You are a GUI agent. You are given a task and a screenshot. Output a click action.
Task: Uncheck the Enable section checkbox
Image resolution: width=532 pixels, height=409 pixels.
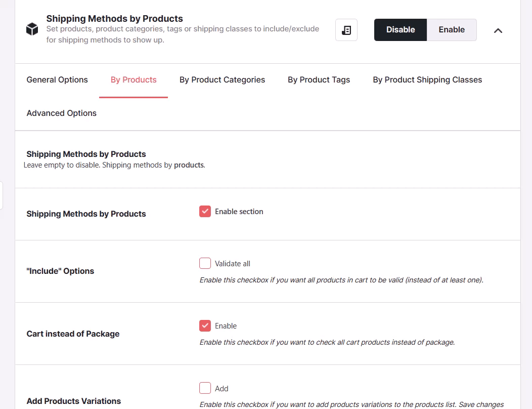pos(205,211)
